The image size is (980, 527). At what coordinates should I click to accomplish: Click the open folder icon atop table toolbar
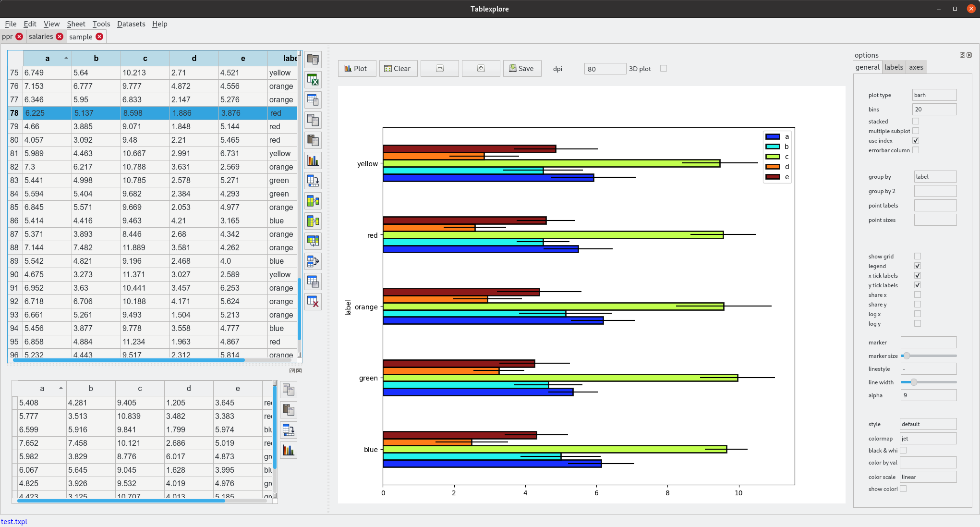tap(313, 60)
